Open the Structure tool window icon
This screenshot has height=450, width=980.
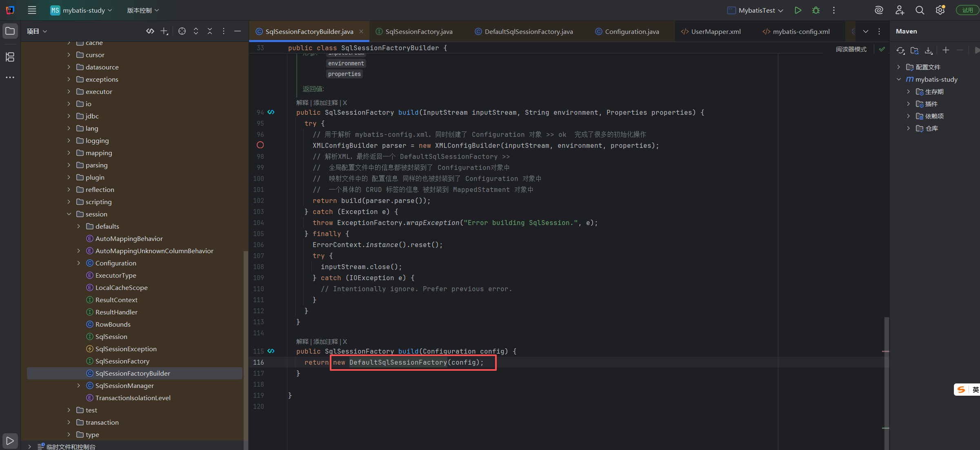click(x=10, y=57)
